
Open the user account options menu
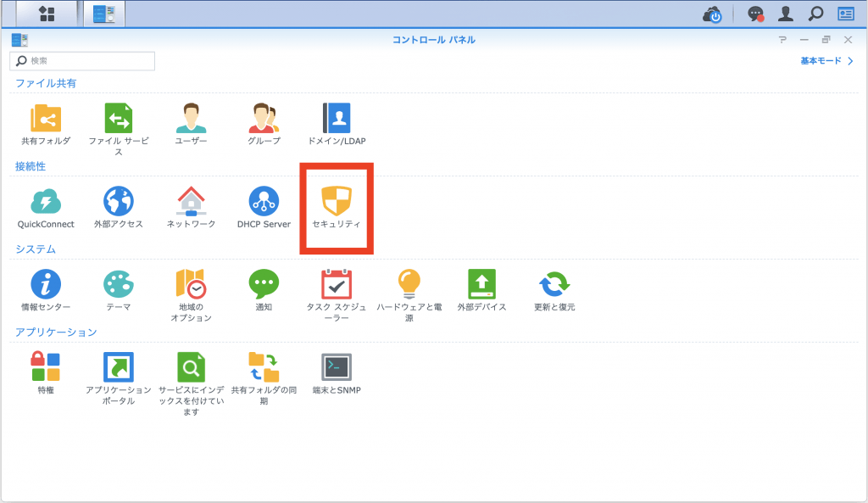click(x=786, y=14)
